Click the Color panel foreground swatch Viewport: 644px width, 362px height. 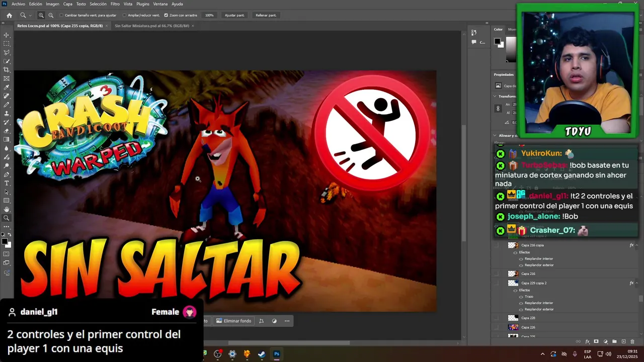click(497, 42)
